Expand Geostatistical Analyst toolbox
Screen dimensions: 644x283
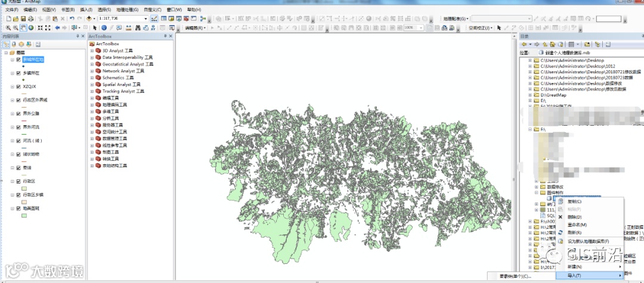click(92, 64)
